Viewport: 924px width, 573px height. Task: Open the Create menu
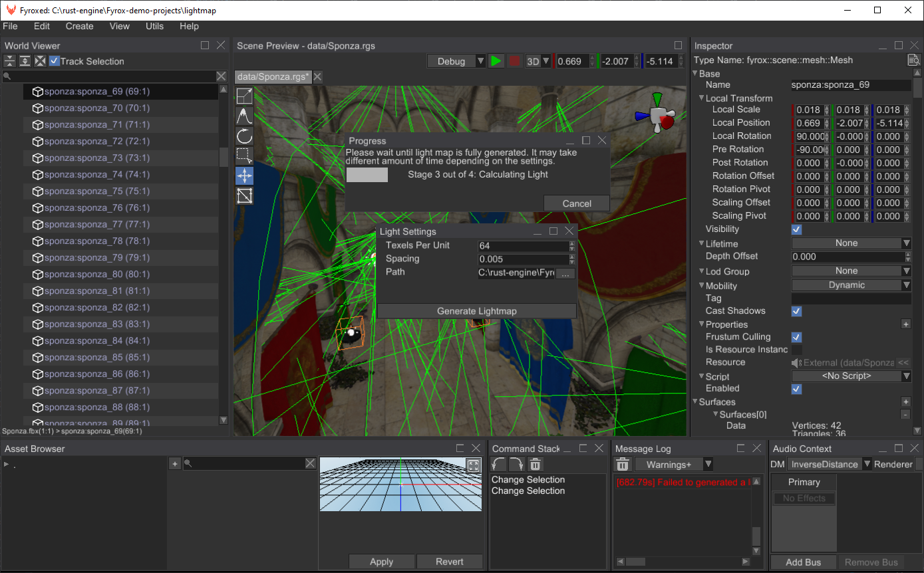point(79,26)
